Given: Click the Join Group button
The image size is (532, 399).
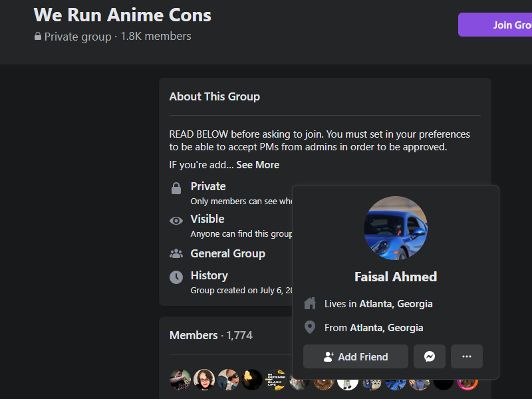Looking at the screenshot, I should tap(495, 25).
